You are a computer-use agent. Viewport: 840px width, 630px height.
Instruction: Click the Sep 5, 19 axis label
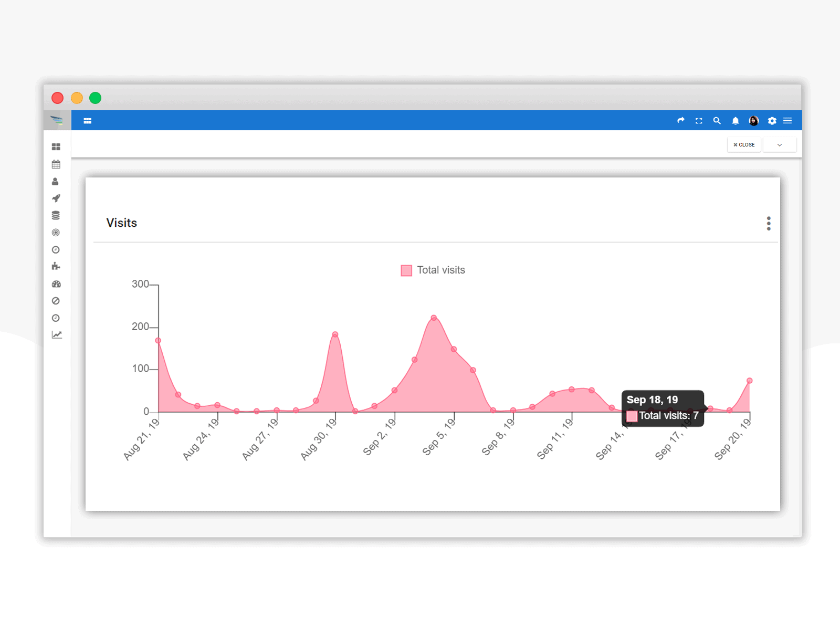pos(439,437)
